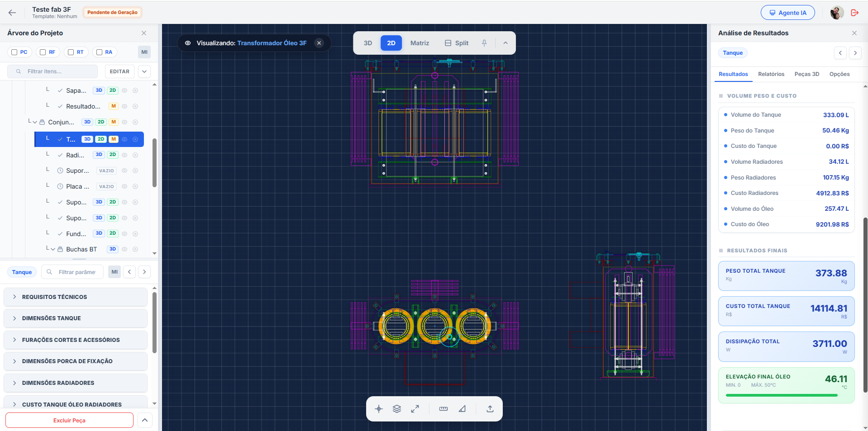Click settings circle icon on Radi... row
The image size is (868, 431).
pyautogui.click(x=135, y=155)
